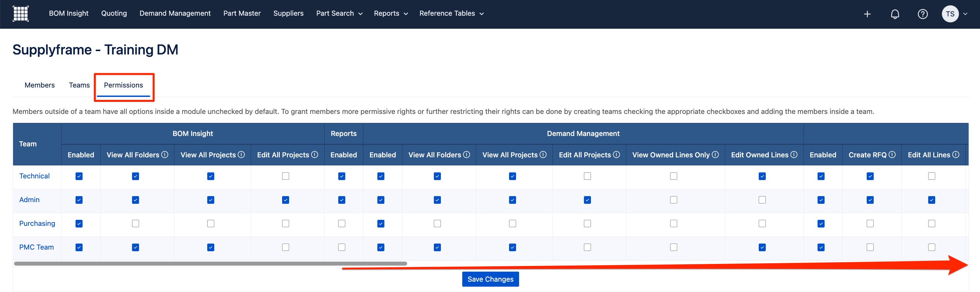This screenshot has width=980, height=292.
Task: Click the TS user avatar
Action: (950, 14)
